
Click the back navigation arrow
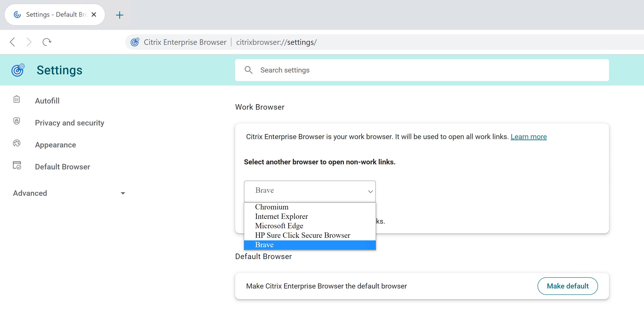tap(13, 42)
